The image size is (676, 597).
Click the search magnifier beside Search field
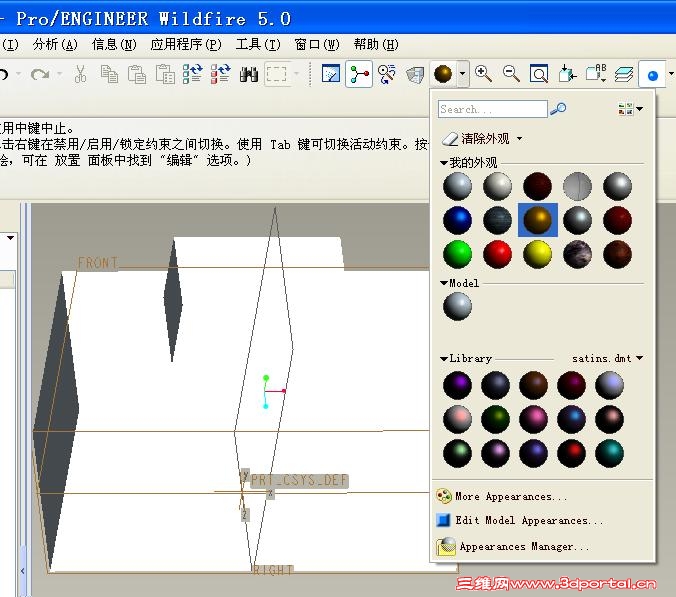tap(558, 109)
